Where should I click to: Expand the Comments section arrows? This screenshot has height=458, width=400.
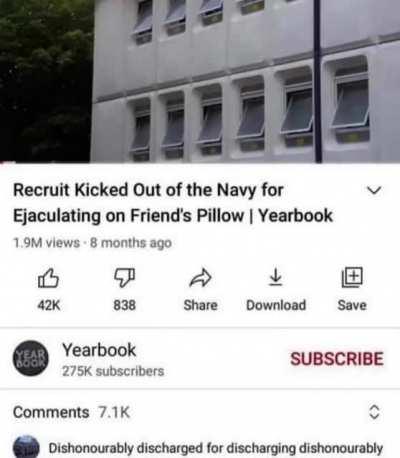click(374, 412)
